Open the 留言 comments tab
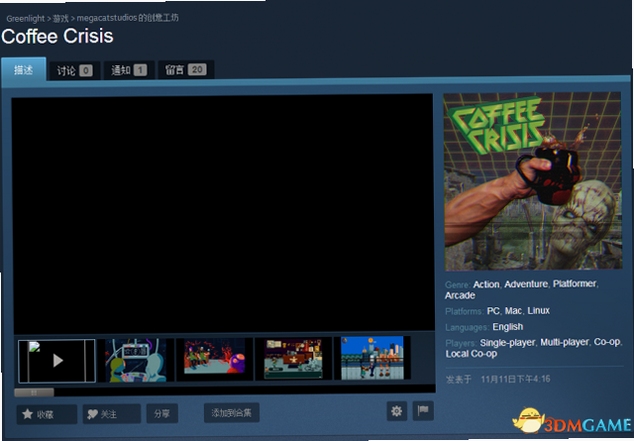Viewport: 634px width, 441px height. coord(186,70)
